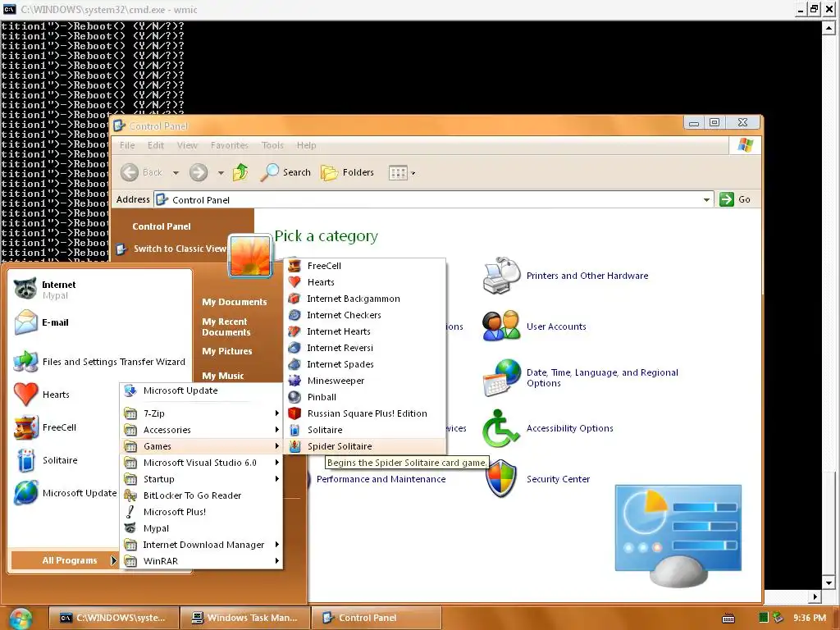Click Security Center shield icon

tap(500, 478)
